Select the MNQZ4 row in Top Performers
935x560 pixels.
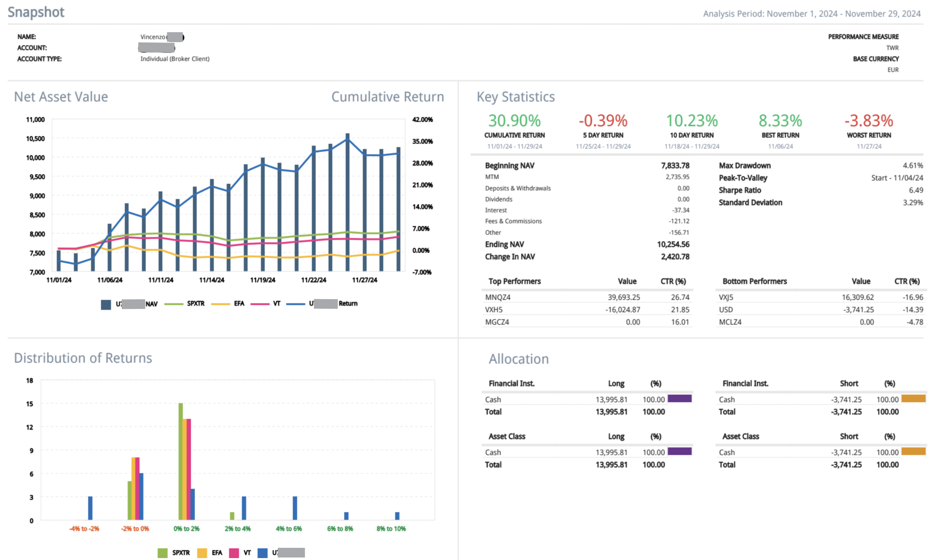coord(497,297)
